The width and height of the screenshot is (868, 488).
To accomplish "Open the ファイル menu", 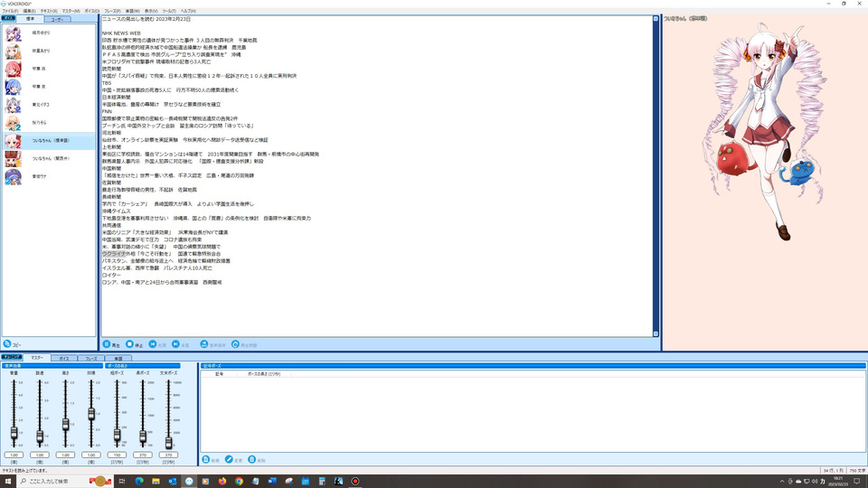I will tap(10, 11).
